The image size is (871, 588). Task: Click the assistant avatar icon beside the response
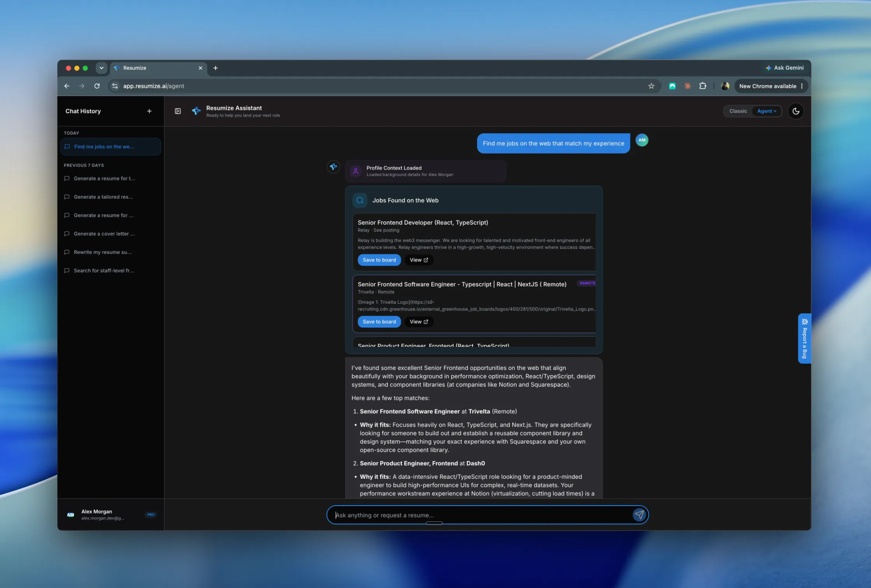[x=334, y=167]
